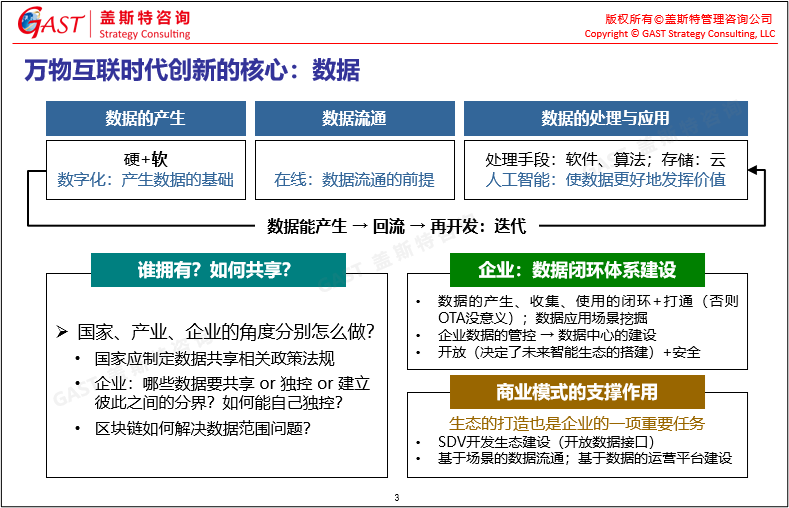Screen dimensions: 789x508
Task: Click the blue 数据流通 header box
Action: 354,119
